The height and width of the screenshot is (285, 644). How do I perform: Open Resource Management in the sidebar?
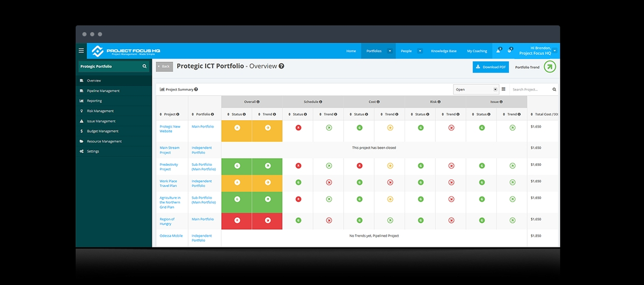[x=114, y=141]
